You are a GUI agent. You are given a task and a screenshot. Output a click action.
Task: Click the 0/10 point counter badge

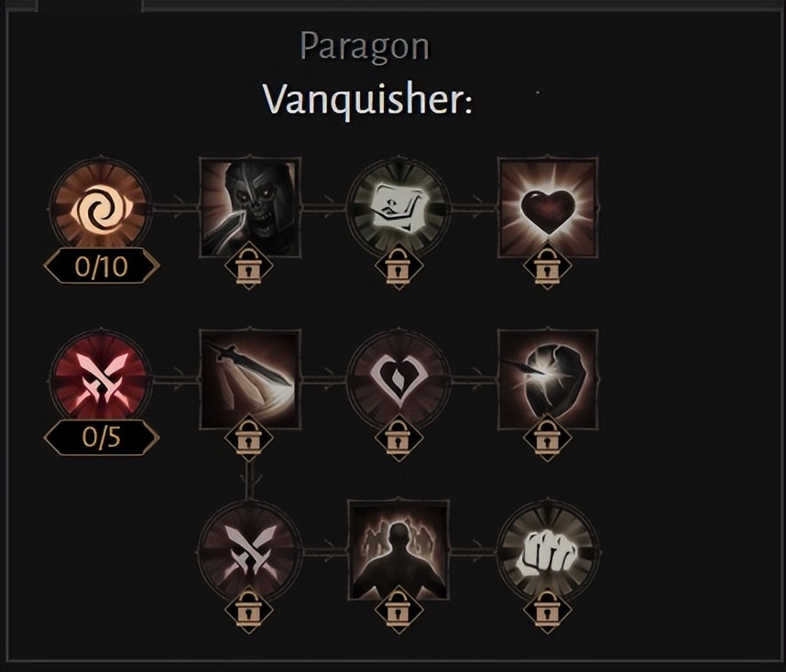(x=102, y=266)
